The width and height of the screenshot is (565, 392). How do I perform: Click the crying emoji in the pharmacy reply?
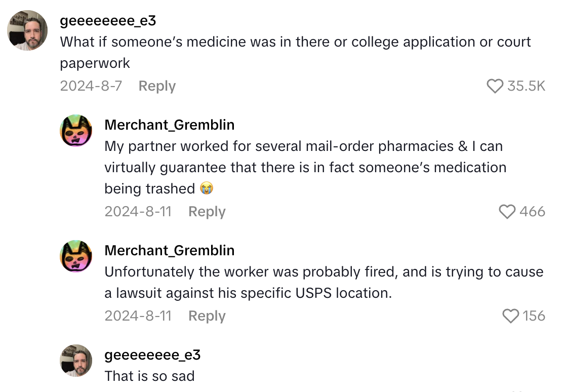click(x=207, y=188)
